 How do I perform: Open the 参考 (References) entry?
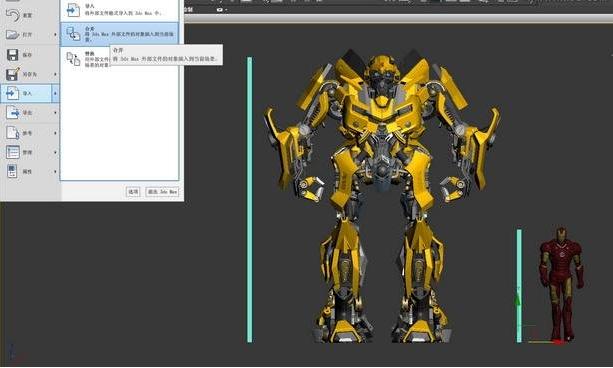point(29,133)
